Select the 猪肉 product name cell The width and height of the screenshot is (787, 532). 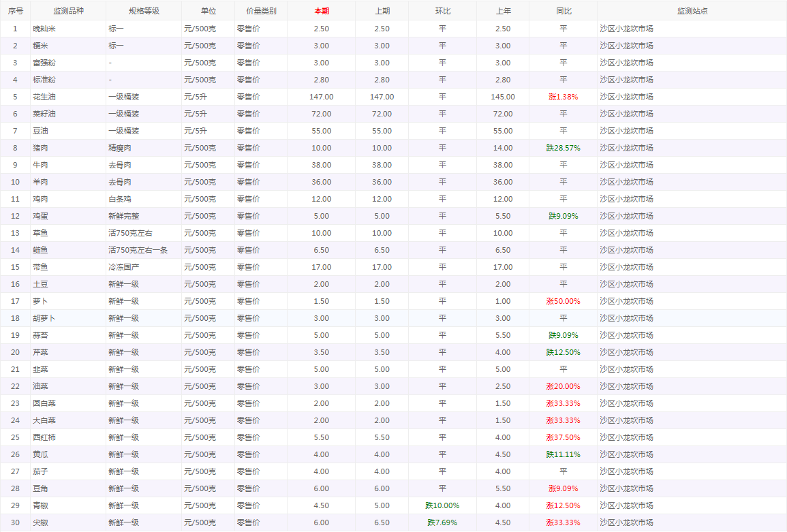point(41,148)
